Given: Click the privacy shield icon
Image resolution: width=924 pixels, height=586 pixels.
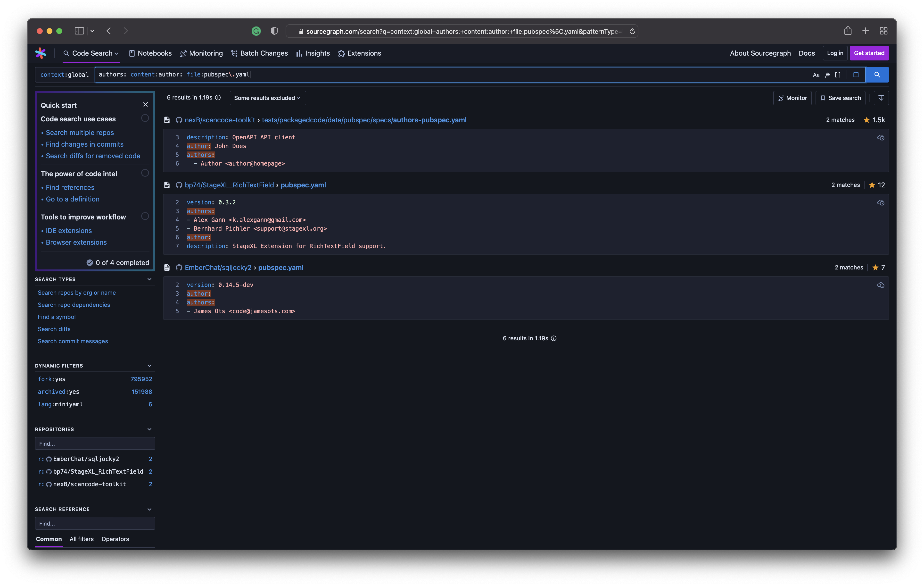Looking at the screenshot, I should 274,31.
